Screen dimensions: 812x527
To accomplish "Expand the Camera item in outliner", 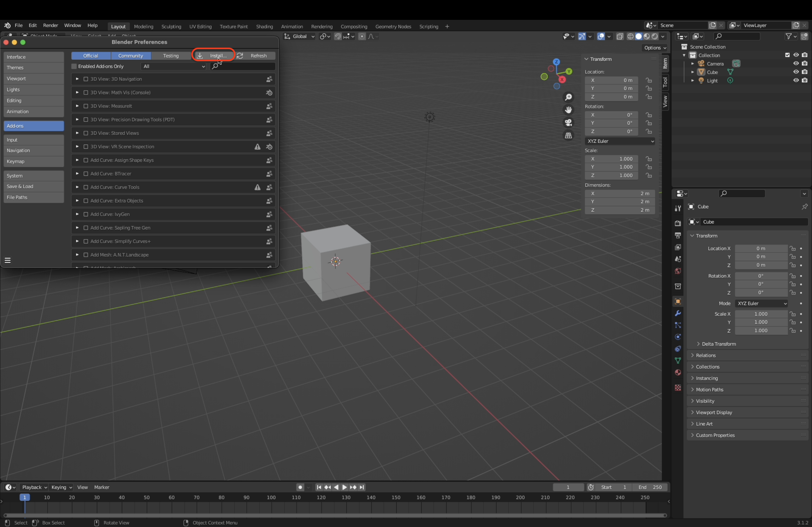I will point(692,64).
